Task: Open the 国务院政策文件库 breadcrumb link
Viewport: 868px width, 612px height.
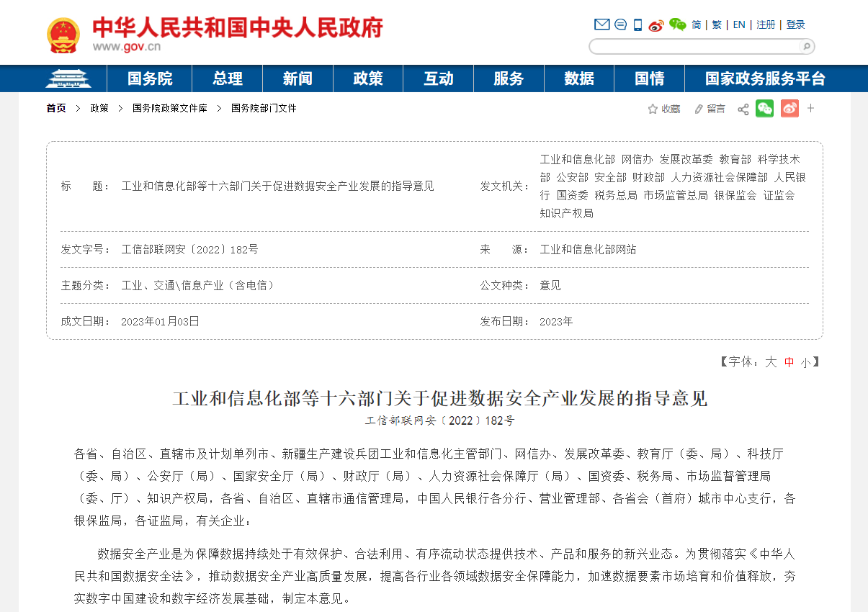Action: tap(170, 108)
